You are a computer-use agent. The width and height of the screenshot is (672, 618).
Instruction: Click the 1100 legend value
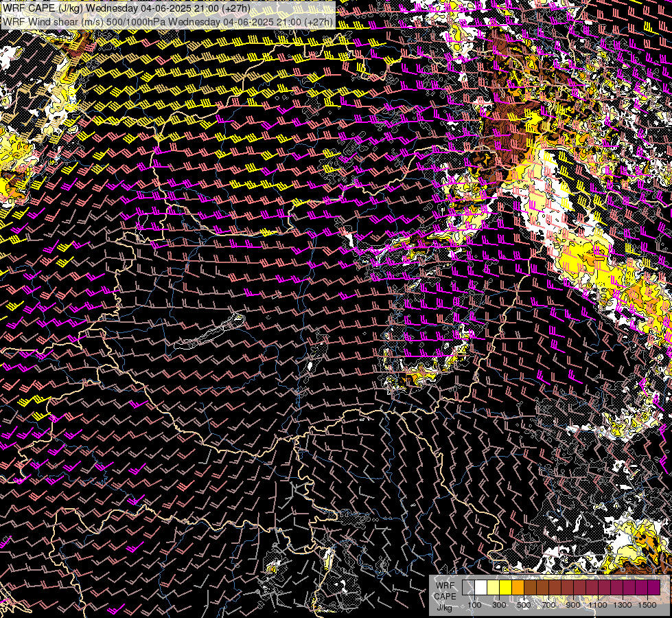(597, 605)
